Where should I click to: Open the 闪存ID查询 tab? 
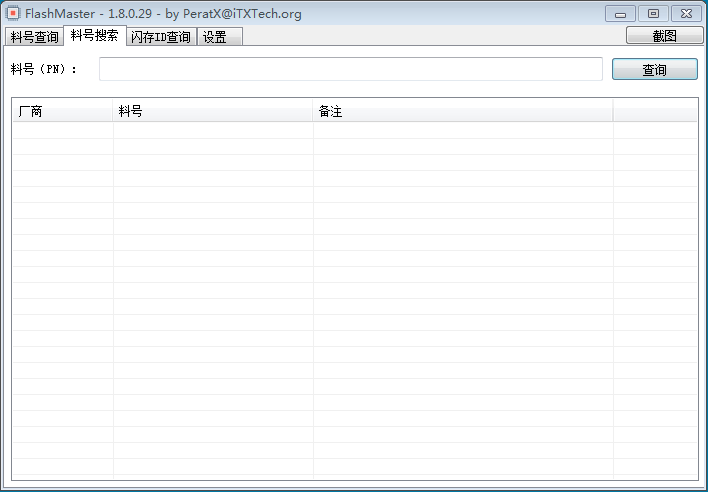(x=160, y=37)
